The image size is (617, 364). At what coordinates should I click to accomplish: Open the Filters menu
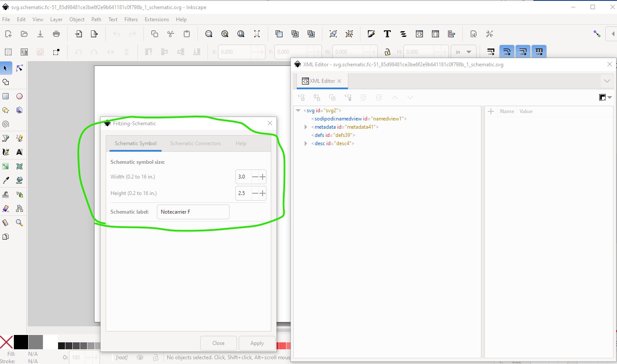[x=131, y=19]
